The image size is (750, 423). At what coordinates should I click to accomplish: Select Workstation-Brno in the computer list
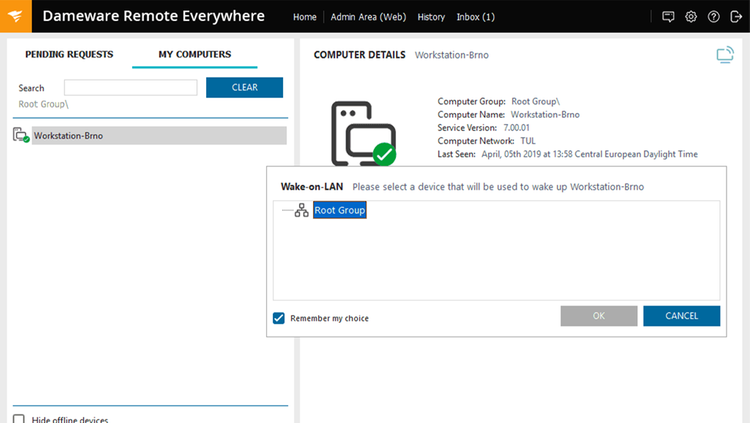[159, 135]
